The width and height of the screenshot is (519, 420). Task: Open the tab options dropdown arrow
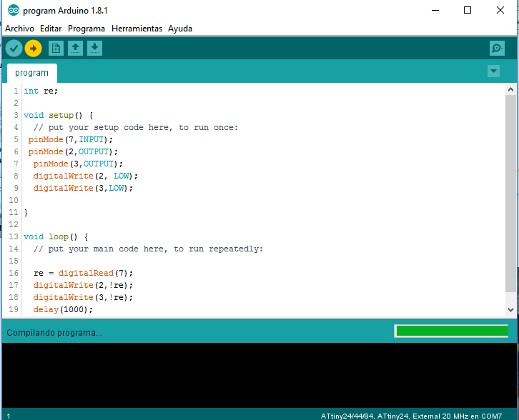pyautogui.click(x=493, y=71)
